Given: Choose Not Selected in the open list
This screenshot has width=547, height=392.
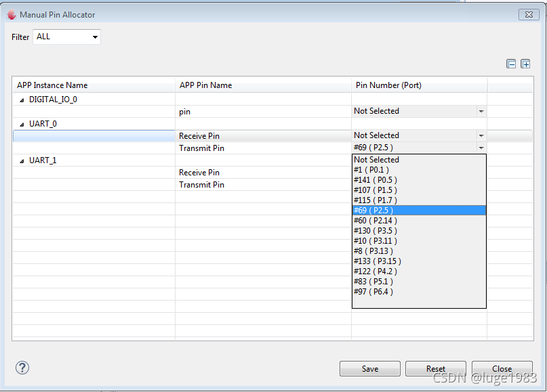Looking at the screenshot, I should [x=419, y=160].
